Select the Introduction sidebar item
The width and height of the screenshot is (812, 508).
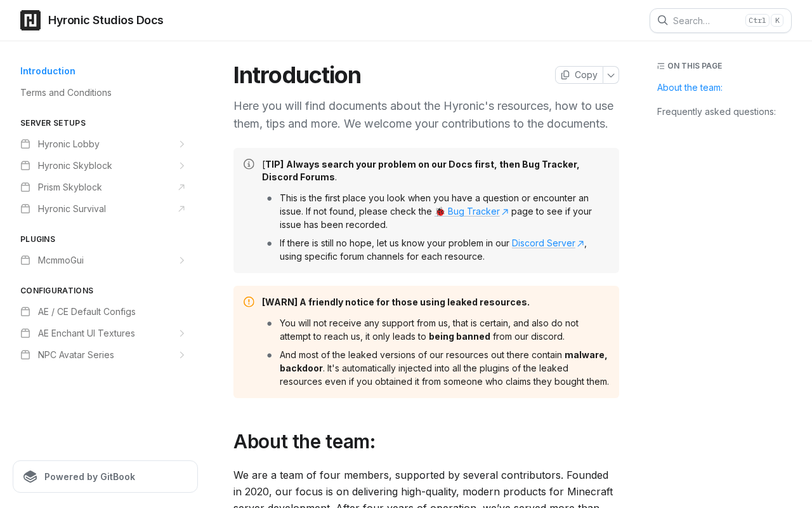(x=48, y=71)
